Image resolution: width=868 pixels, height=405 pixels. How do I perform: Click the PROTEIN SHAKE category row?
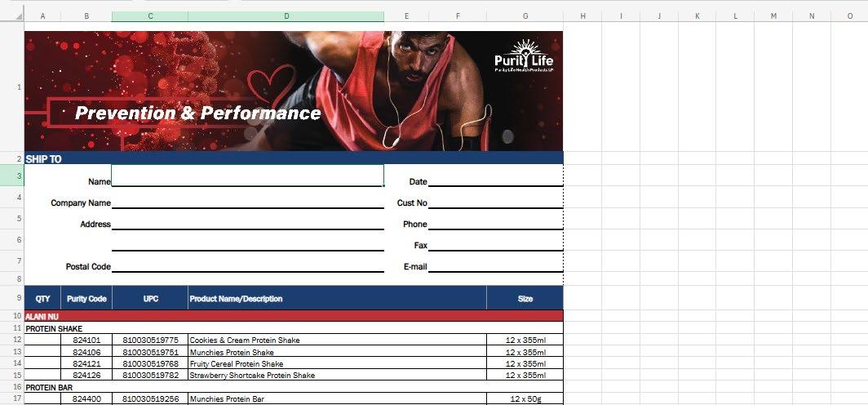(294, 328)
